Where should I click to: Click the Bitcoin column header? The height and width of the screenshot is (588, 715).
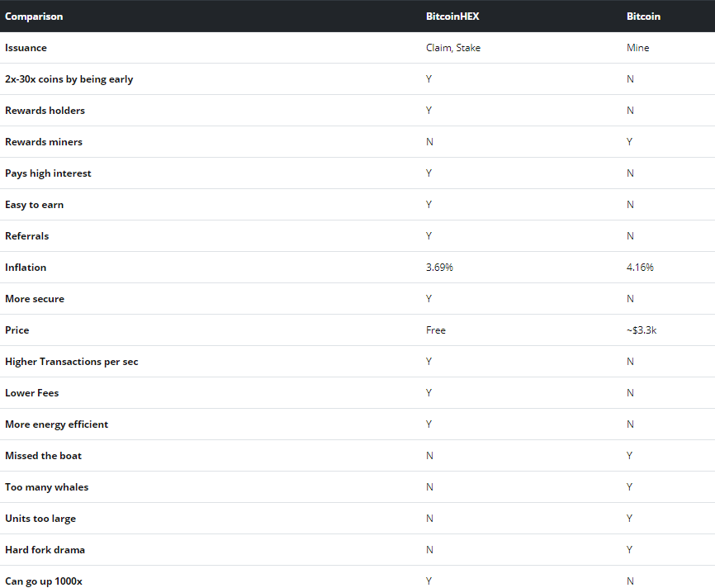[x=643, y=17]
